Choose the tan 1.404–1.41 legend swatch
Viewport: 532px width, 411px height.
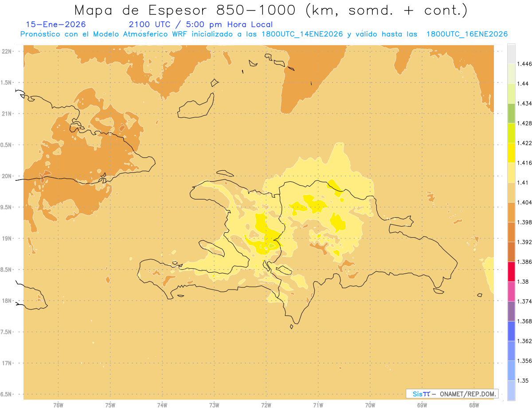coord(511,192)
